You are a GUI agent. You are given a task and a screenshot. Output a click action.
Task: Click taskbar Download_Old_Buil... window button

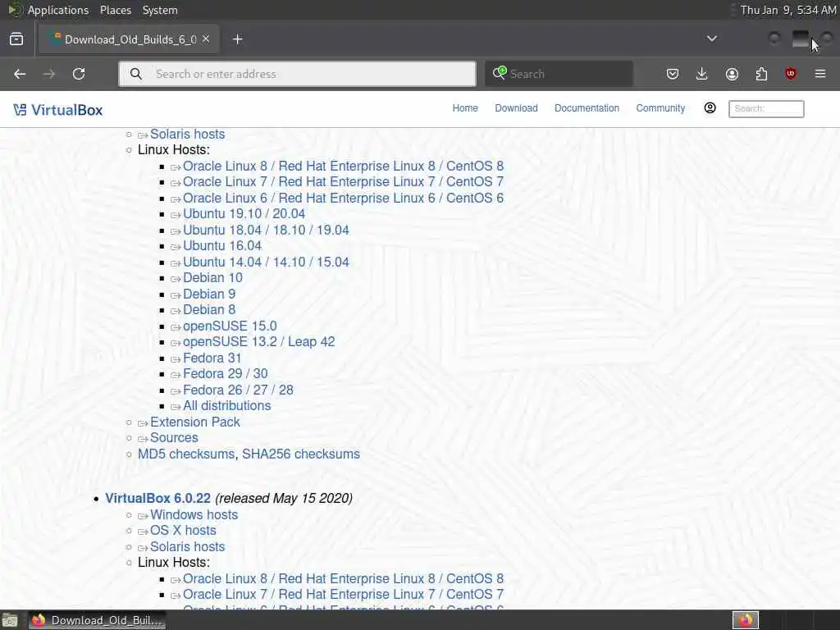(x=97, y=620)
